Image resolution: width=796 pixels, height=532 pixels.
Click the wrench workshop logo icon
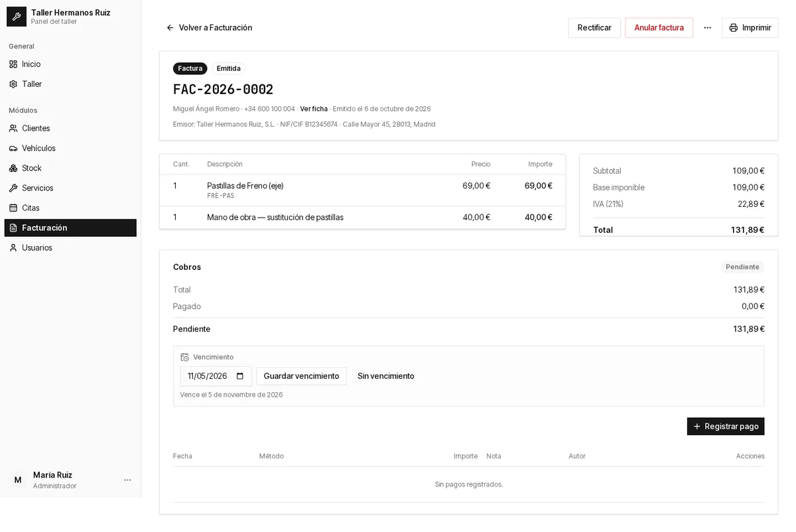[17, 17]
